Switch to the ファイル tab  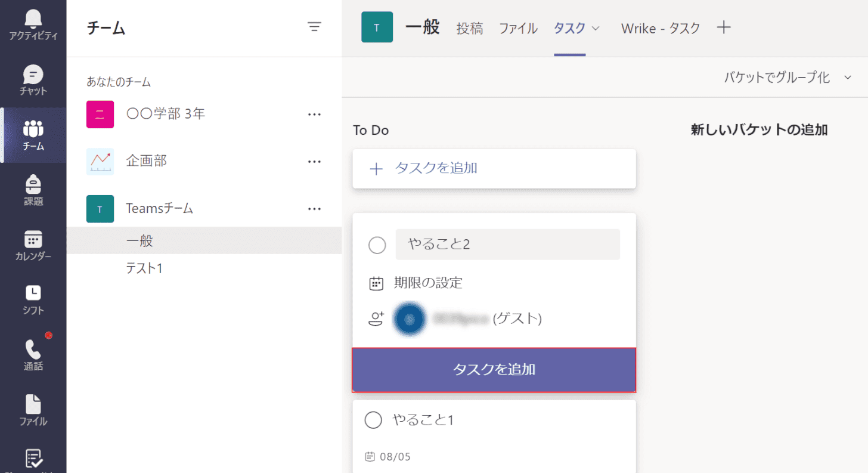click(x=518, y=28)
